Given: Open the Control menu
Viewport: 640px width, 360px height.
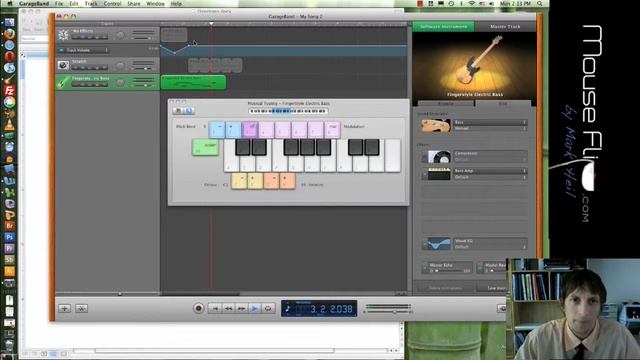Looking at the screenshot, I should click(x=112, y=4).
